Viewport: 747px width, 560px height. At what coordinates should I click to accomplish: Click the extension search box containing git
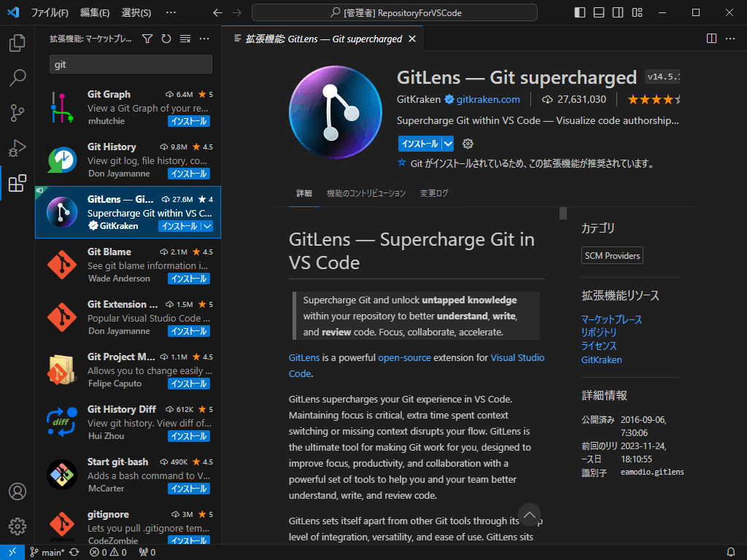click(x=131, y=64)
